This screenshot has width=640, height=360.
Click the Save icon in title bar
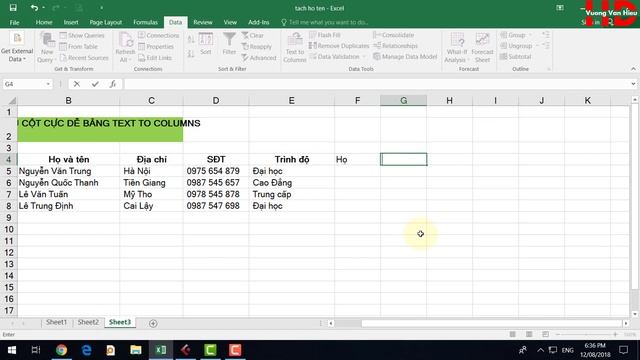pyautogui.click(x=13, y=8)
